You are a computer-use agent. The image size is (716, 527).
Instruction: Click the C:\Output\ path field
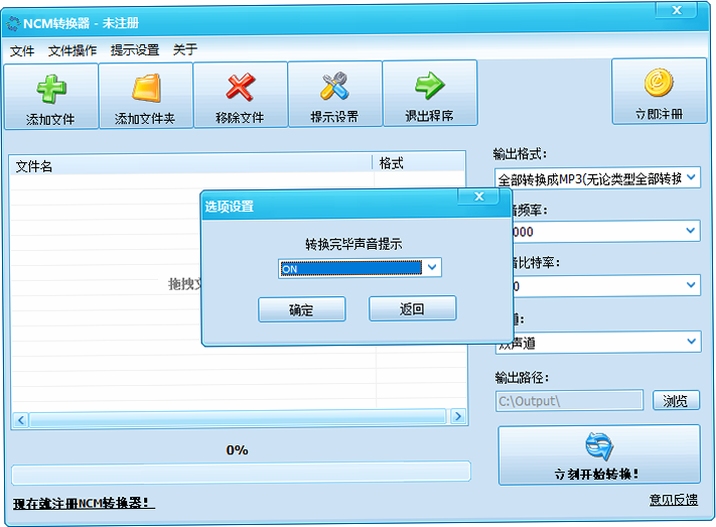coord(569,401)
